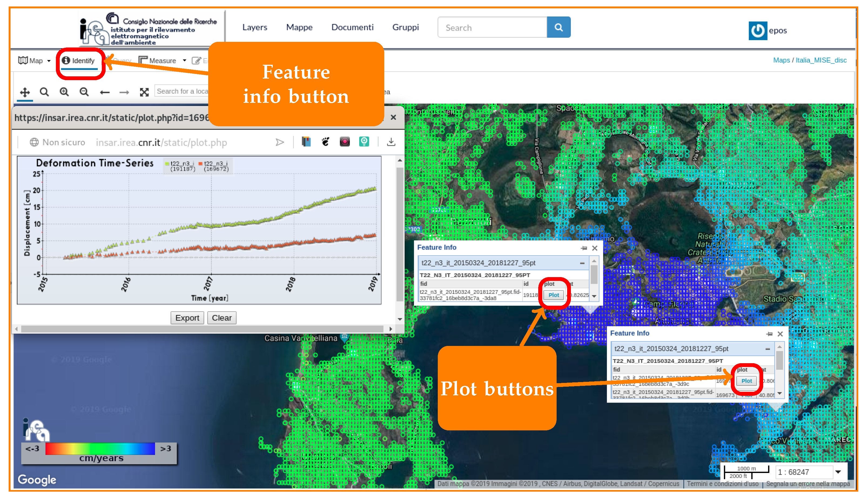Select the pan map tool
This screenshot has width=868, height=500.
tap(25, 92)
